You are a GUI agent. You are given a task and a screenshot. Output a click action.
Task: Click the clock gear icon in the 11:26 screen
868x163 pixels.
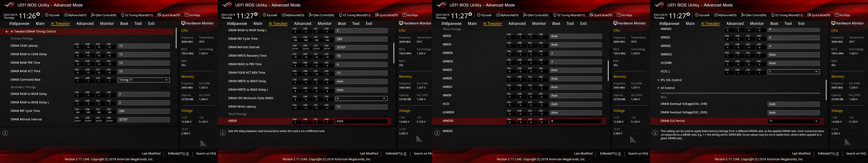click(38, 14)
